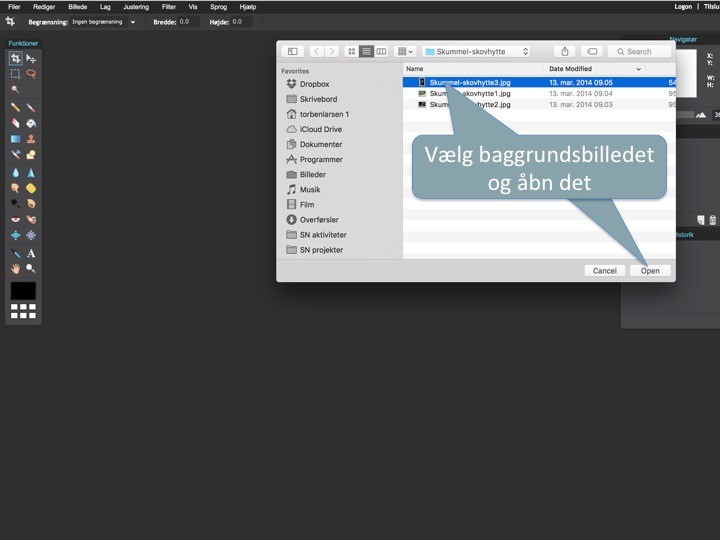Click the black foreground color swatch
The image size is (720, 540).
pyautogui.click(x=23, y=290)
